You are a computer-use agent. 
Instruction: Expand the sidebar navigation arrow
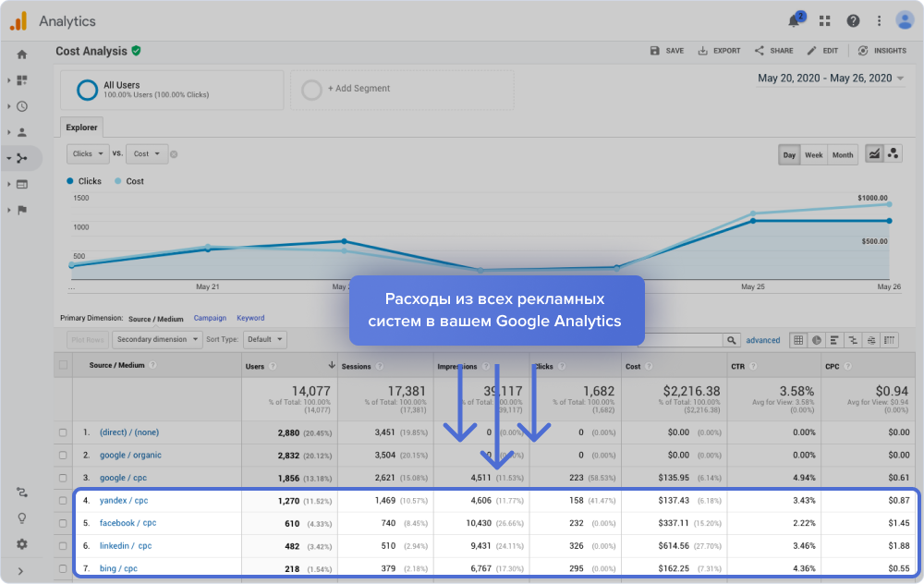click(x=20, y=571)
